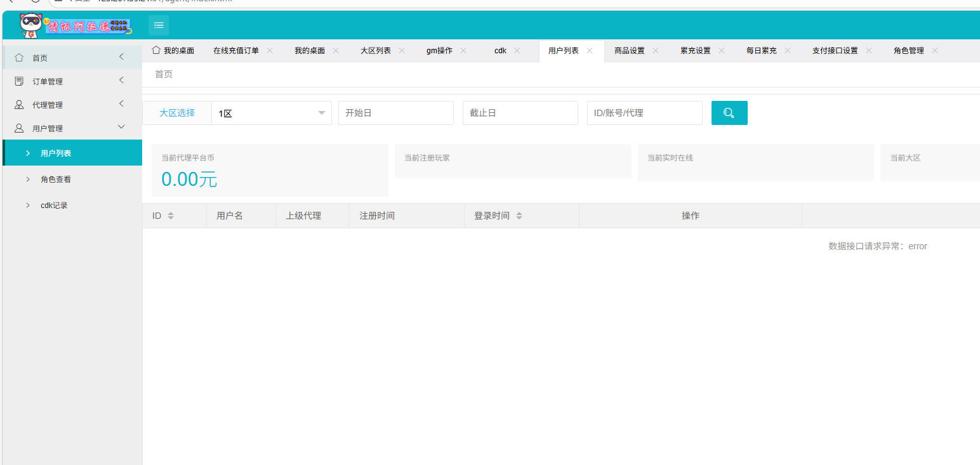Click the document icon beside 订单管理
This screenshot has height=465, width=980.
(20, 81)
